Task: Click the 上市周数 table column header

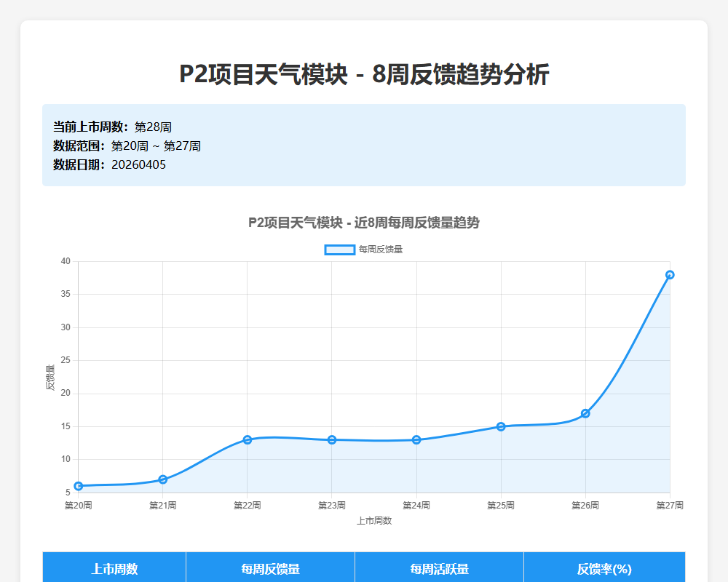Action: point(114,568)
